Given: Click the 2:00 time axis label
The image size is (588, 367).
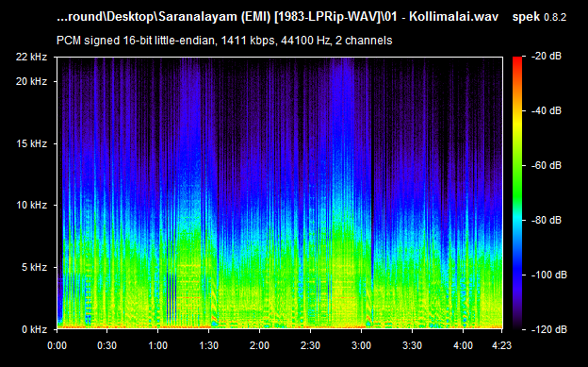Looking at the screenshot, I should pos(259,345).
